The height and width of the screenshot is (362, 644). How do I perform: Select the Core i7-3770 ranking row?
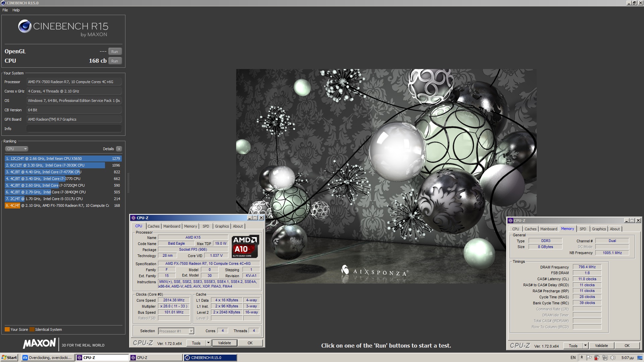click(63, 179)
